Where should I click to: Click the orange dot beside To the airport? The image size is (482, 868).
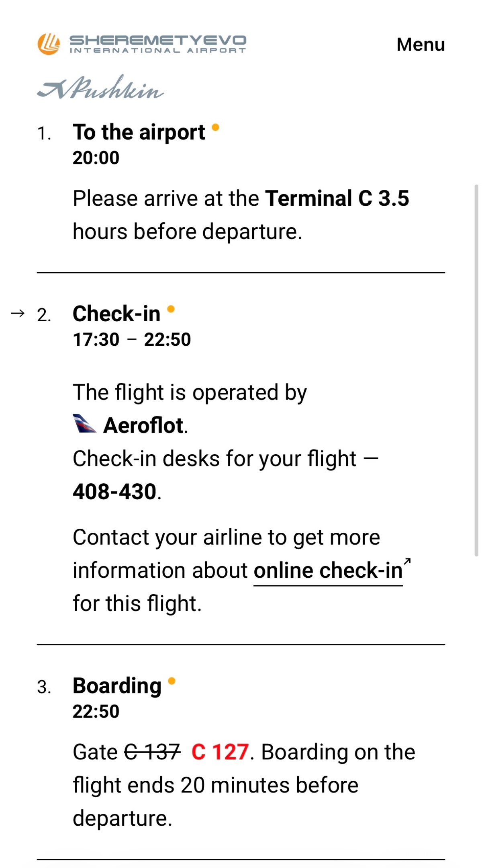(x=215, y=127)
